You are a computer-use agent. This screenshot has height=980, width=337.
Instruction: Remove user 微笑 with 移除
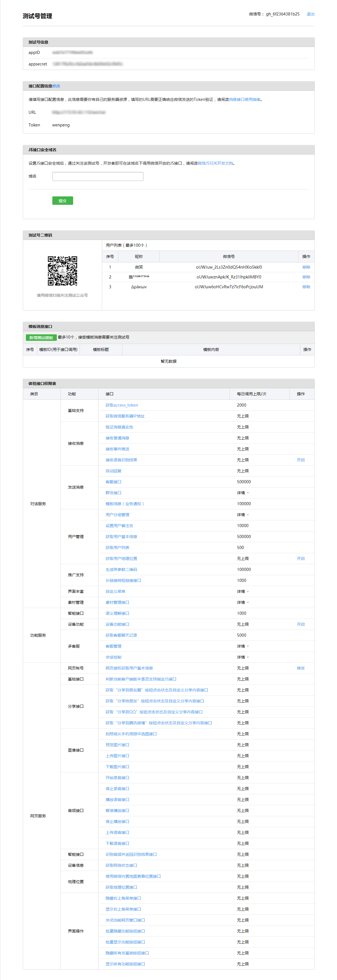[x=306, y=267]
